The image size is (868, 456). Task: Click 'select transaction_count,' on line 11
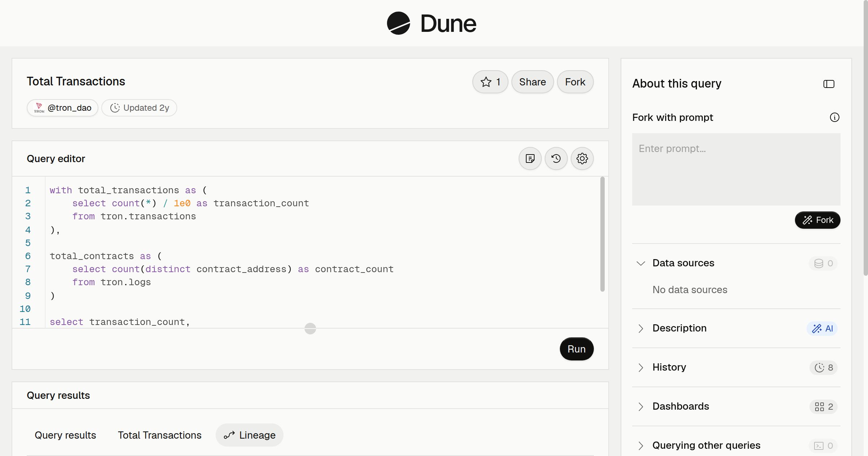tap(120, 322)
